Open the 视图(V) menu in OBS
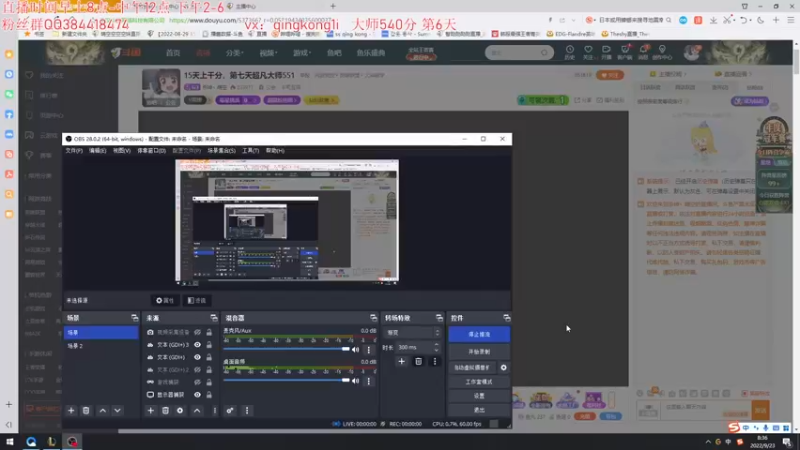 click(121, 151)
